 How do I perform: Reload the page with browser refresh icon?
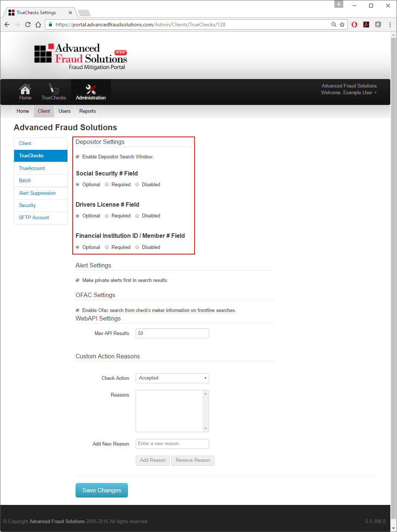[28, 24]
